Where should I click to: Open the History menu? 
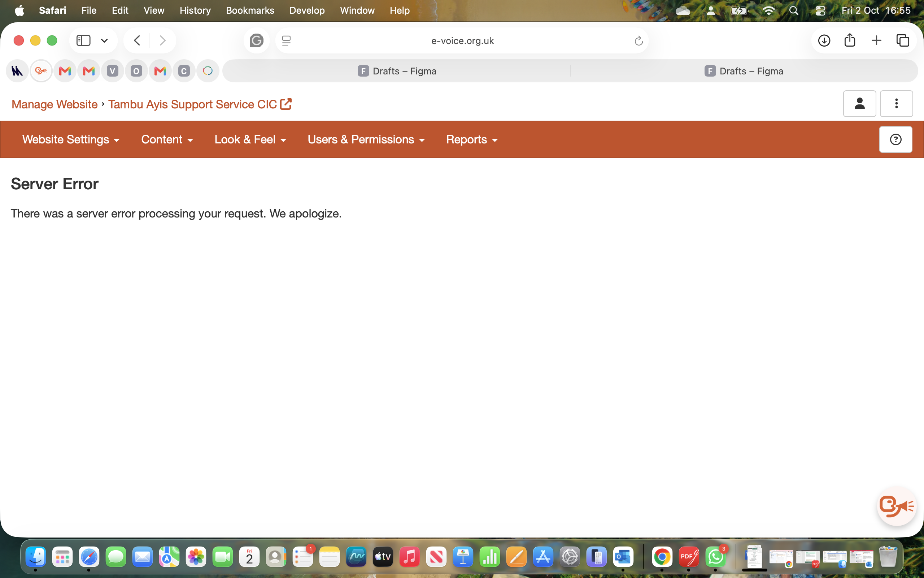click(x=195, y=10)
